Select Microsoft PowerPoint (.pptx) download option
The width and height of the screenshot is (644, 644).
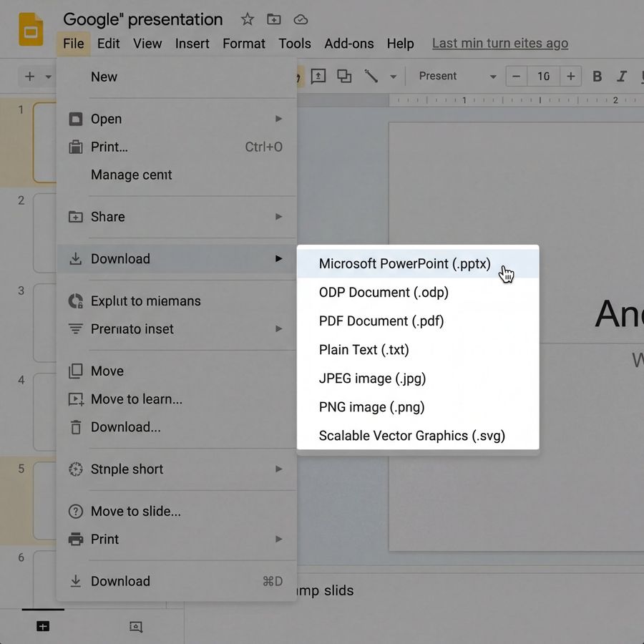point(405,264)
